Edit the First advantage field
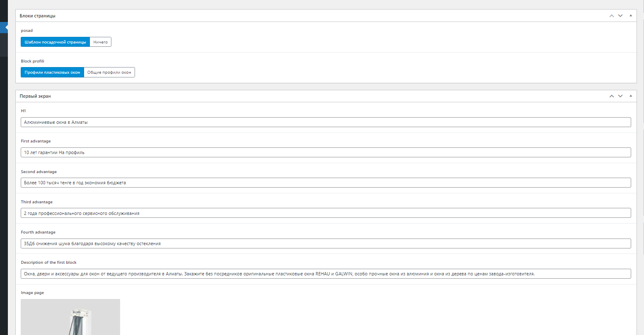 click(x=326, y=152)
